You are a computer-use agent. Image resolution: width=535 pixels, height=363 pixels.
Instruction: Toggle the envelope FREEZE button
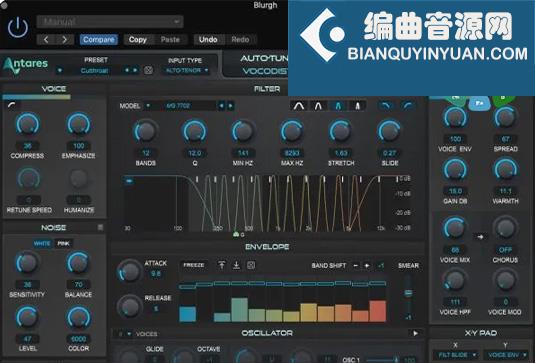pyautogui.click(x=193, y=265)
